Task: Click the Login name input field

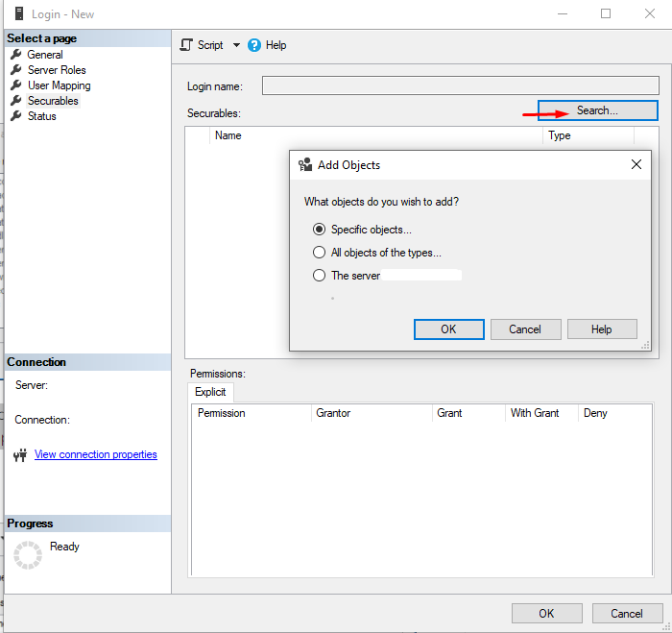Action: pos(461,85)
